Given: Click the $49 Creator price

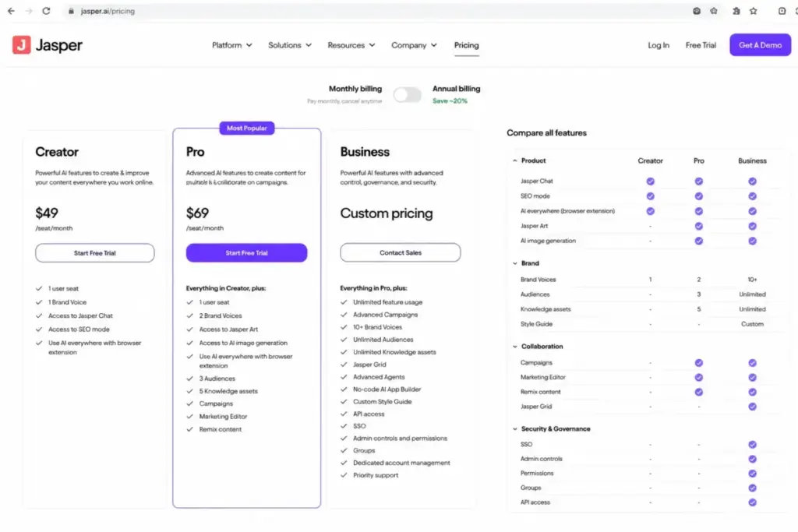Looking at the screenshot, I should (x=46, y=213).
